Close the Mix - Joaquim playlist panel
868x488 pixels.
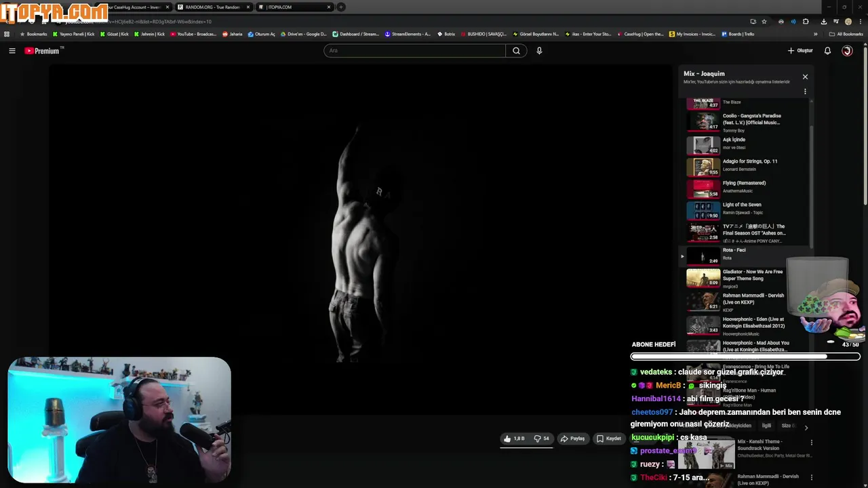805,77
